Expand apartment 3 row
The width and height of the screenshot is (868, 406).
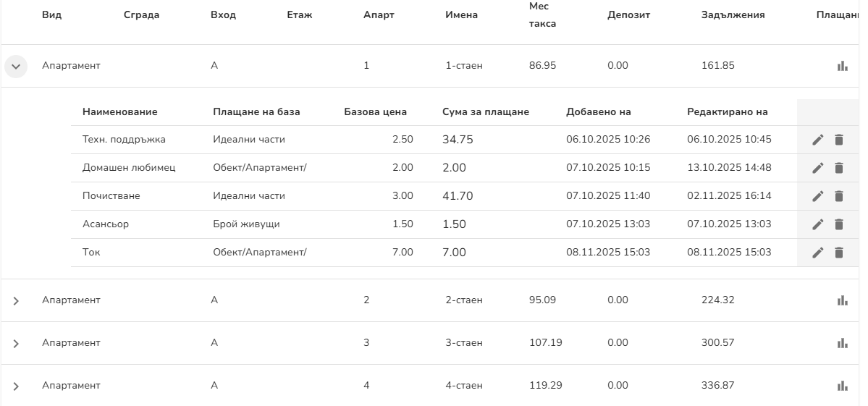point(16,344)
